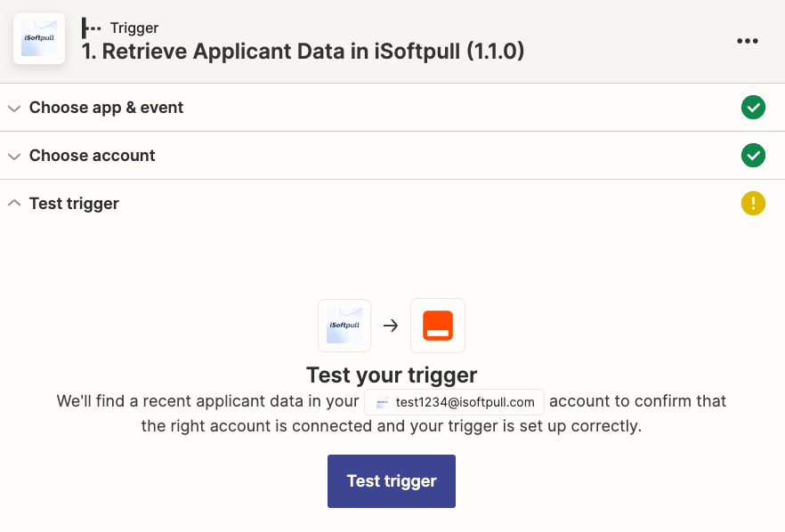785x532 pixels.
Task: Open the three-dot more options menu
Action: (748, 41)
